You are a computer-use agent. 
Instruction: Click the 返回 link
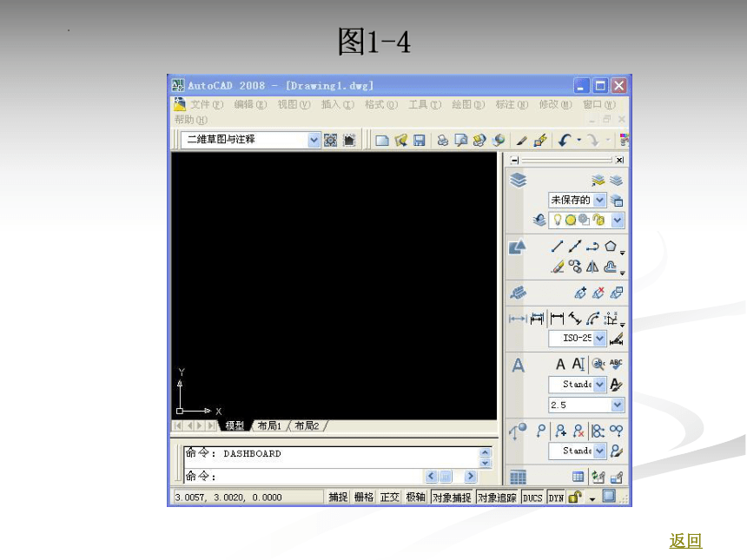tap(686, 541)
